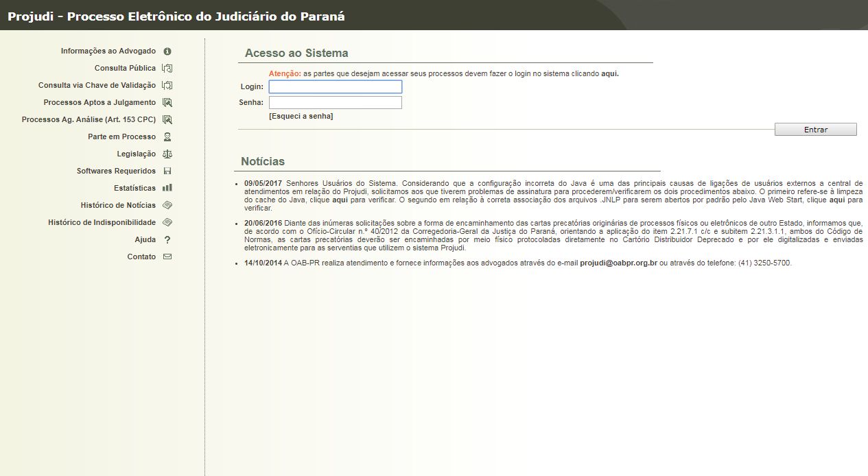Click the icon next to Histórico de Notícias
This screenshot has width=868, height=476.
pyautogui.click(x=167, y=205)
